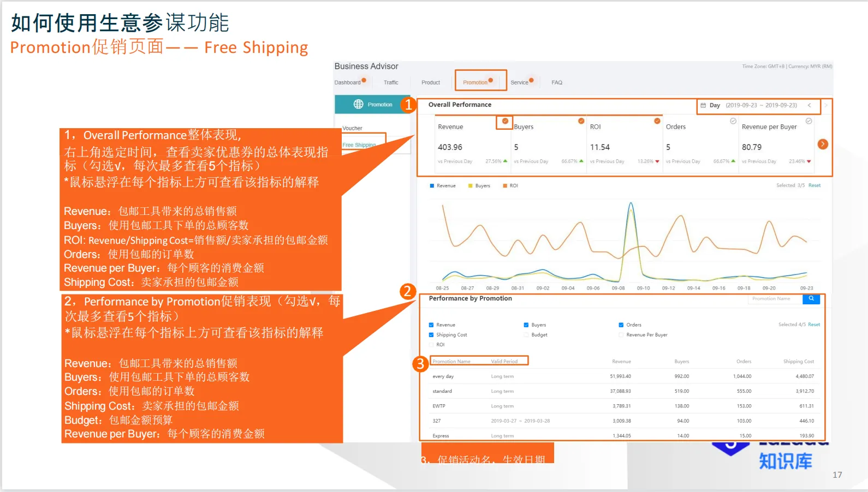This screenshot has height=492, width=868.
Task: Click the Buyers table column header
Action: pyautogui.click(x=682, y=362)
